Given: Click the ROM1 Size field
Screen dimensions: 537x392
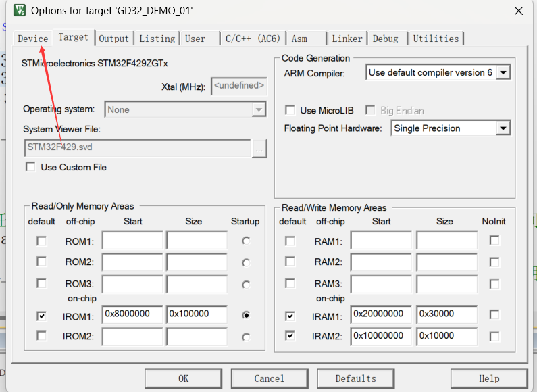Looking at the screenshot, I should pyautogui.click(x=197, y=241).
